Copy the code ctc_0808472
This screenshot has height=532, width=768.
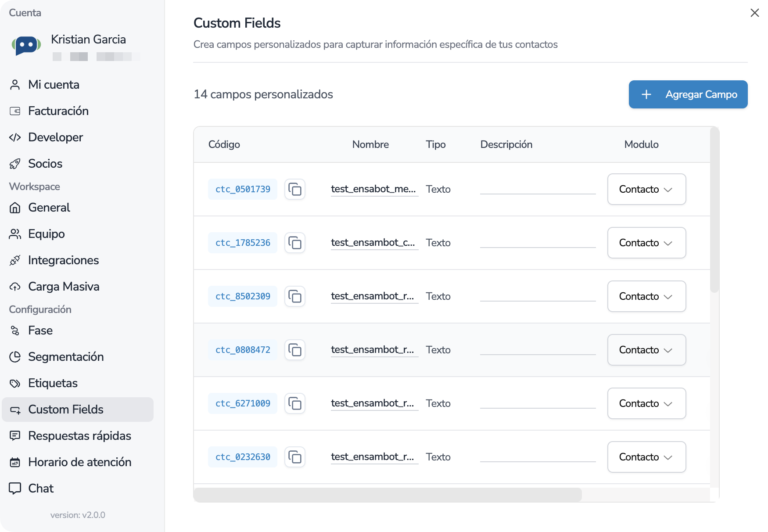point(295,350)
